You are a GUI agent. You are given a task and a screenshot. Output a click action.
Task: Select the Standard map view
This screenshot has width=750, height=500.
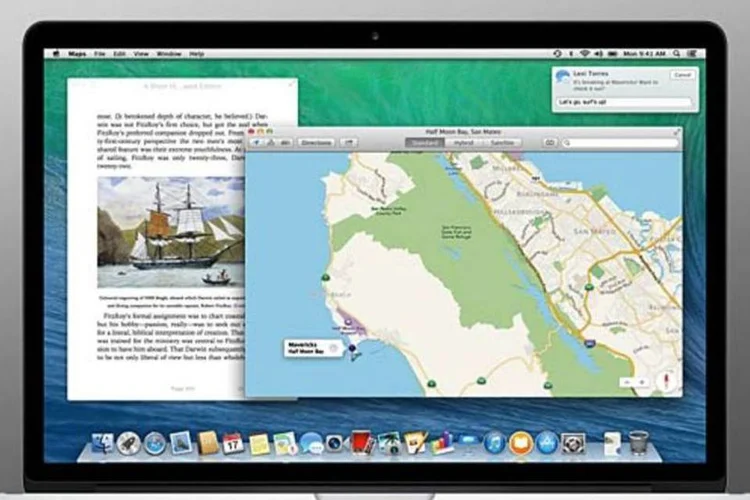point(425,143)
